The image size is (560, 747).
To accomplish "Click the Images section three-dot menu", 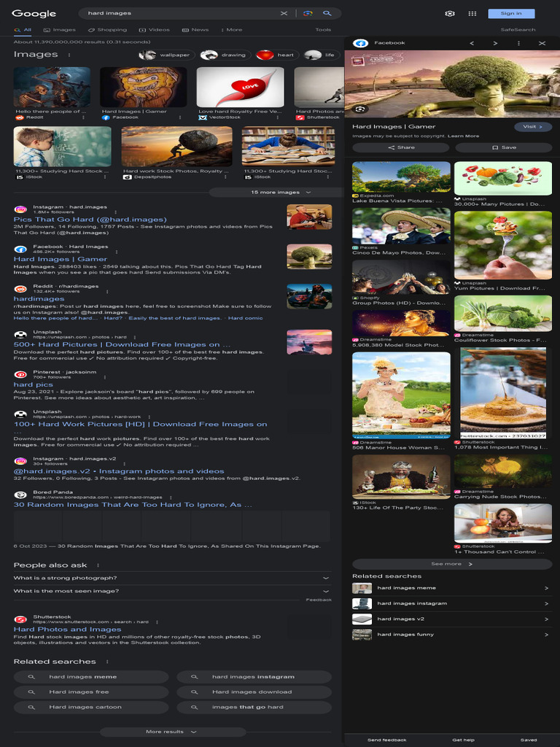I will pos(69,55).
